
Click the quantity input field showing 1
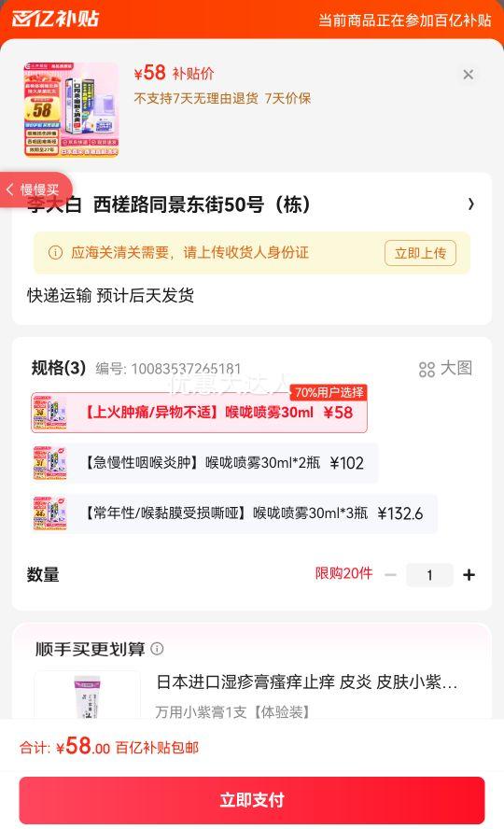point(429,575)
